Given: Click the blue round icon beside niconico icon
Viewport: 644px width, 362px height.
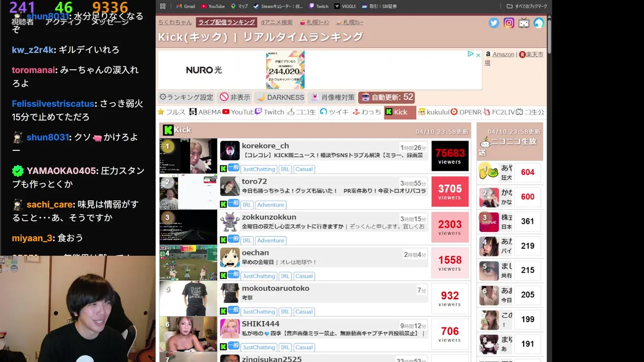Looking at the screenshot, I should click(539, 23).
